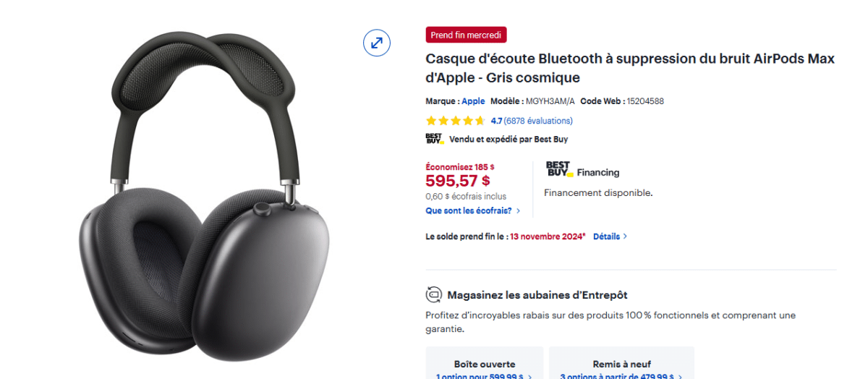Open the Que sont les écofrais link
Screen dimensions: 868x379
click(469, 211)
